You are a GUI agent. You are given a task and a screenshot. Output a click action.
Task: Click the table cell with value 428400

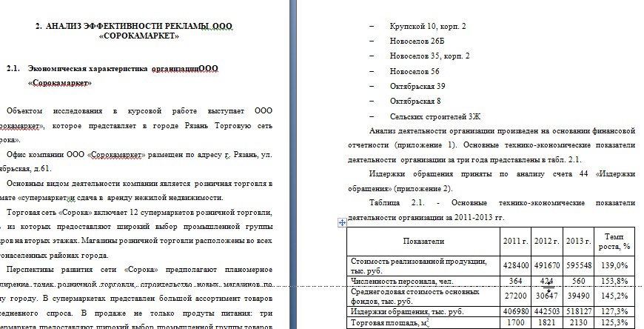coord(515,265)
